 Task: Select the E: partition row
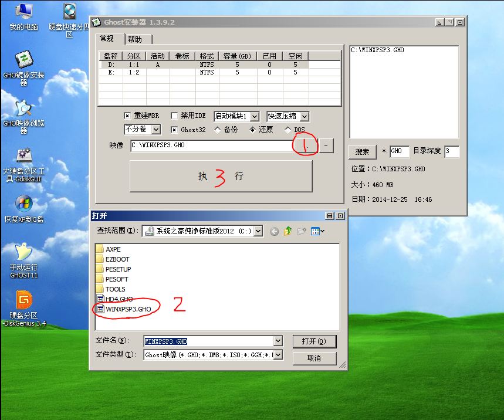click(x=204, y=72)
